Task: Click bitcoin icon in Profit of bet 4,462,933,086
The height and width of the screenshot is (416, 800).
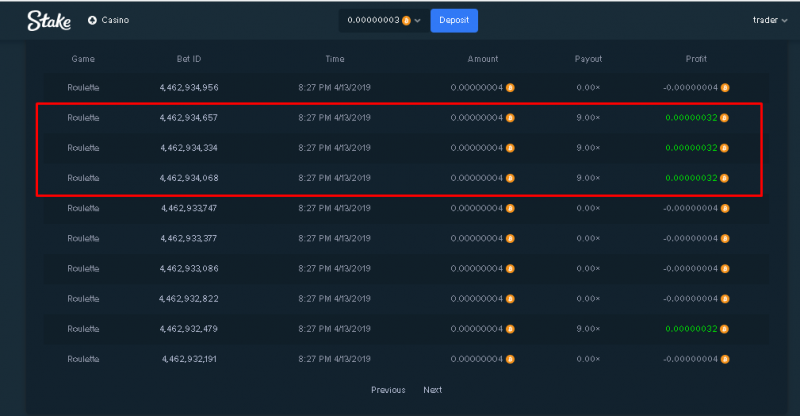Action: [x=725, y=268]
